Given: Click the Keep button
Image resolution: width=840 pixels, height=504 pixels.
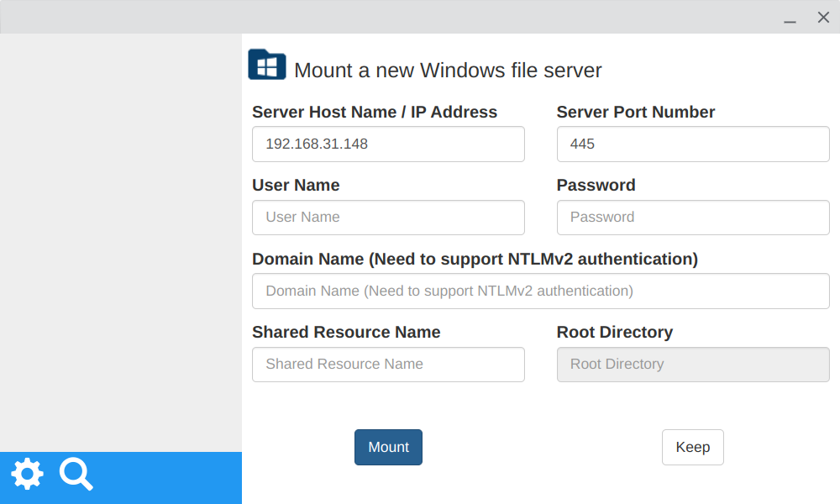Looking at the screenshot, I should click(x=693, y=447).
